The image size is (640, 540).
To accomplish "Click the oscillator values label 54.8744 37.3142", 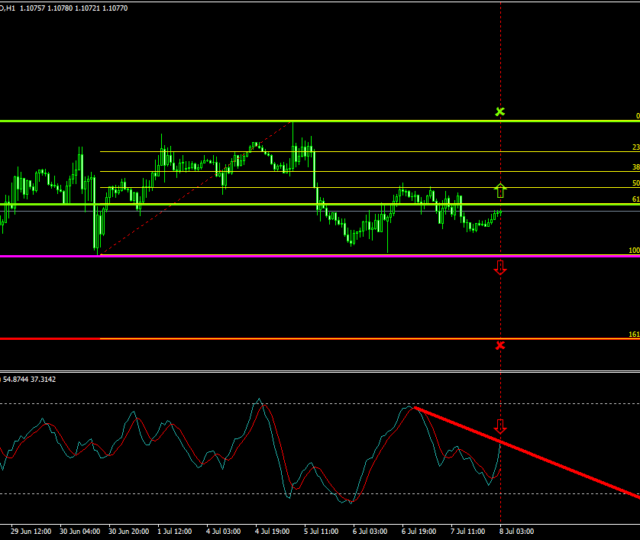I will click(x=30, y=379).
